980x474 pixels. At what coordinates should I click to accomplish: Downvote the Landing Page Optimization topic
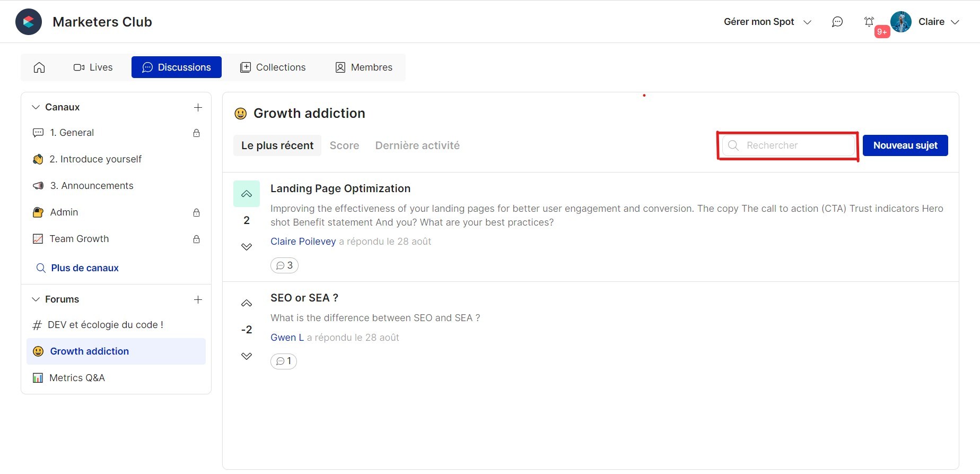point(247,247)
